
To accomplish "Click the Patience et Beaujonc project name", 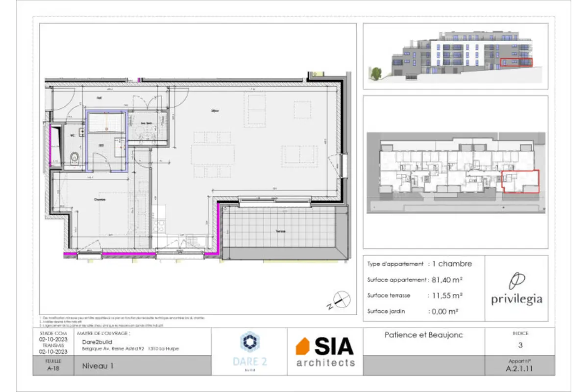I will click(x=423, y=335).
